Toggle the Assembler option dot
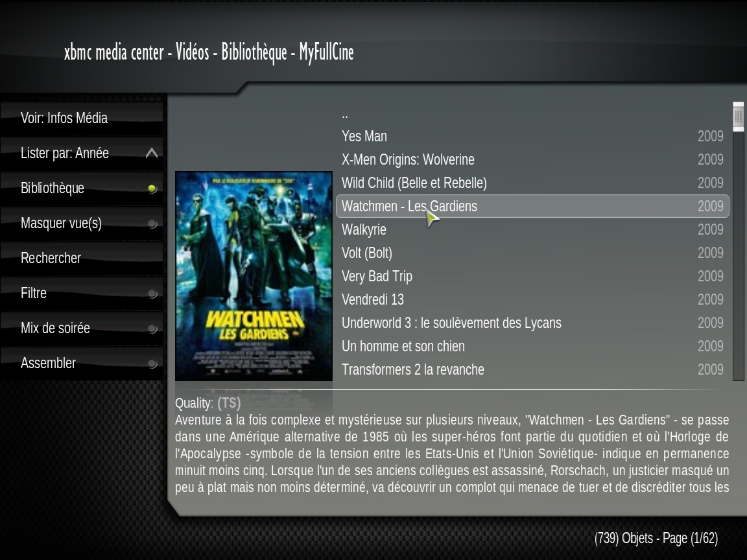This screenshot has width=747, height=560. (x=152, y=364)
